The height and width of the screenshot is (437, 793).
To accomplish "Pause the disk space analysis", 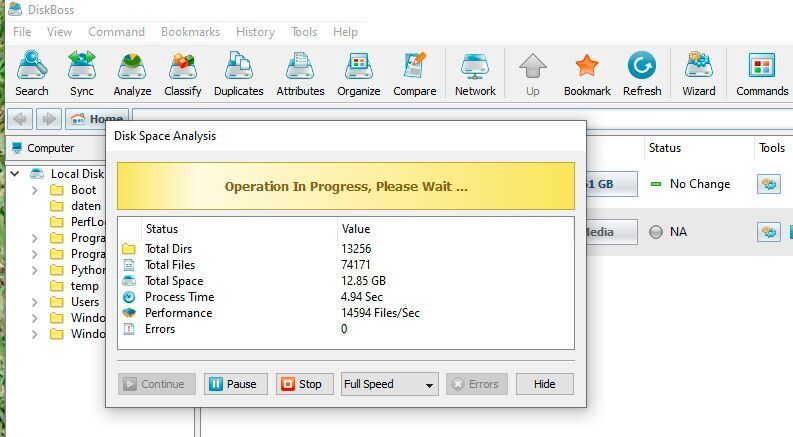I will click(235, 384).
